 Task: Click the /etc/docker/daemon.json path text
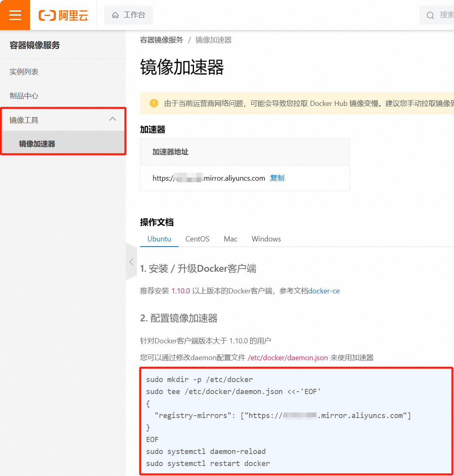coord(288,358)
